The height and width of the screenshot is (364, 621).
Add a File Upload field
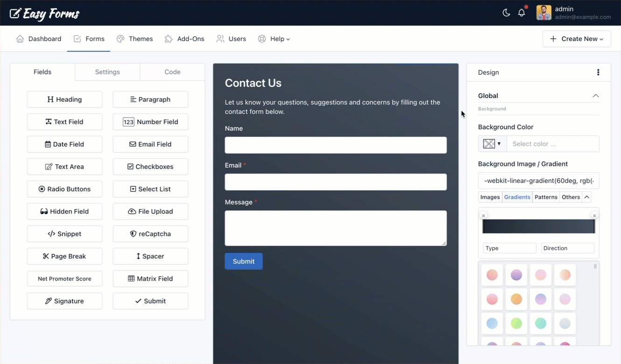[150, 211]
